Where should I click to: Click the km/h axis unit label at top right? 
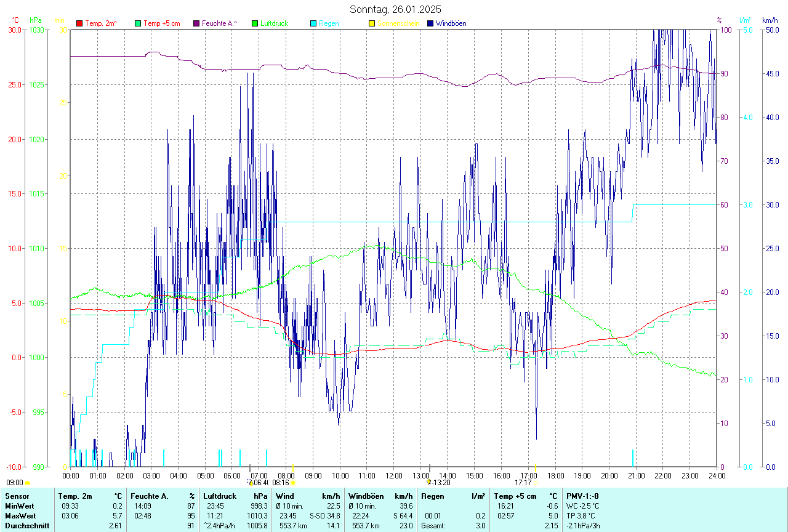pyautogui.click(x=770, y=20)
